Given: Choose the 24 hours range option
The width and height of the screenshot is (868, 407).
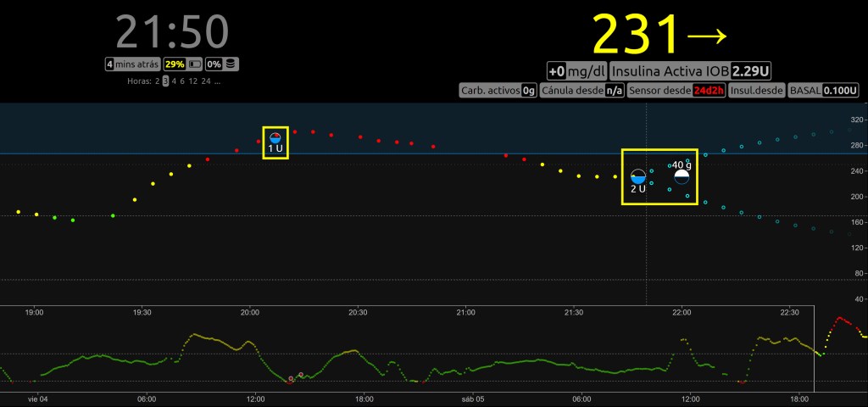Looking at the screenshot, I should coord(206,81).
